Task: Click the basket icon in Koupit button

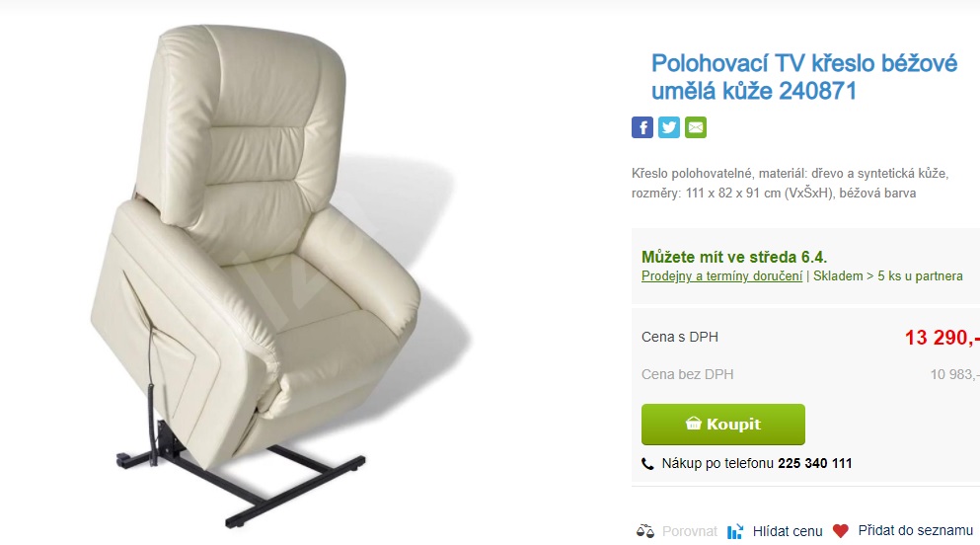Action: (693, 424)
